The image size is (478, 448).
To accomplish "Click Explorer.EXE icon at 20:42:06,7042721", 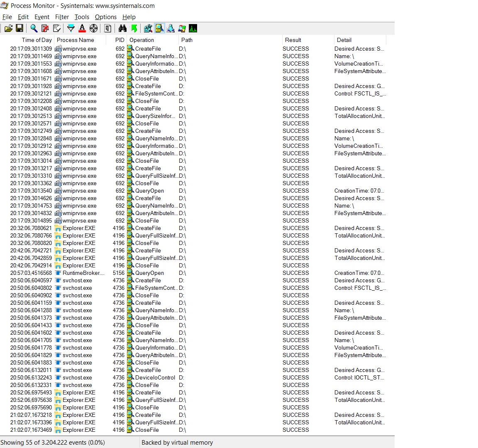I will (x=58, y=251).
